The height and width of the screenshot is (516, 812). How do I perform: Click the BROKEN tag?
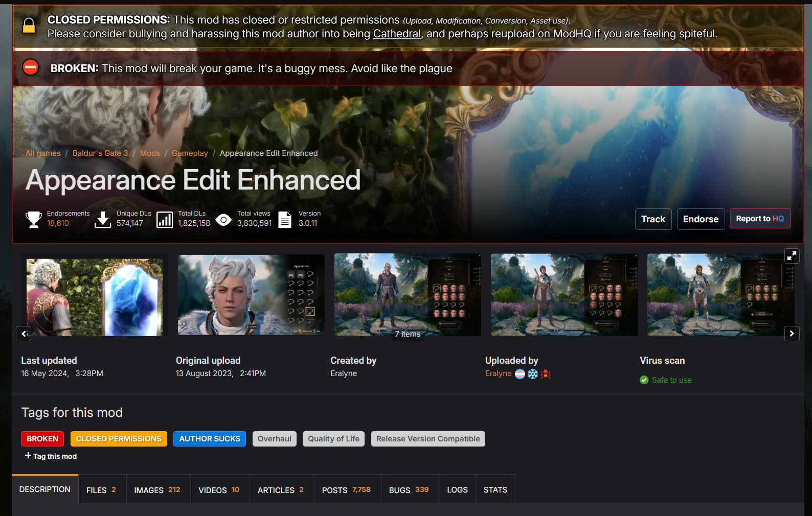coord(42,439)
